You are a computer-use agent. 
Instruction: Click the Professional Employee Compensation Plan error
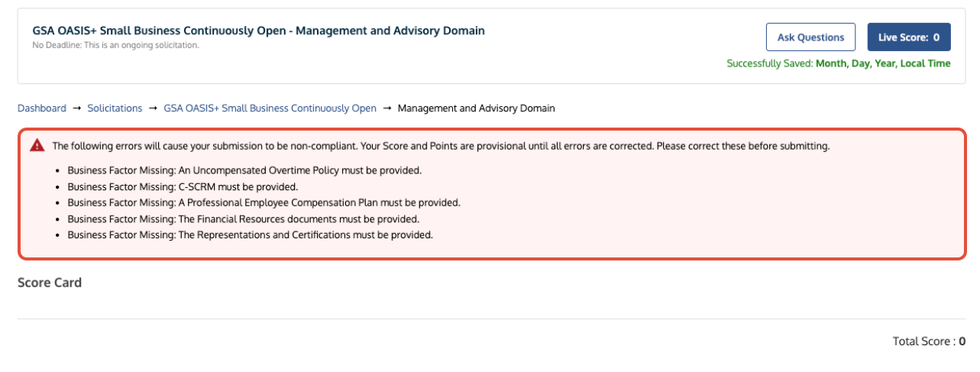pos(264,202)
